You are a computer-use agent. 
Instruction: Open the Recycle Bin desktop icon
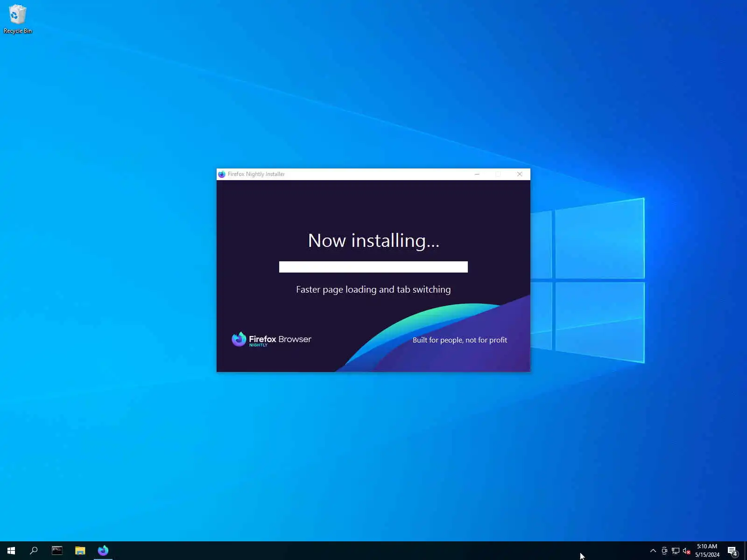18,19
